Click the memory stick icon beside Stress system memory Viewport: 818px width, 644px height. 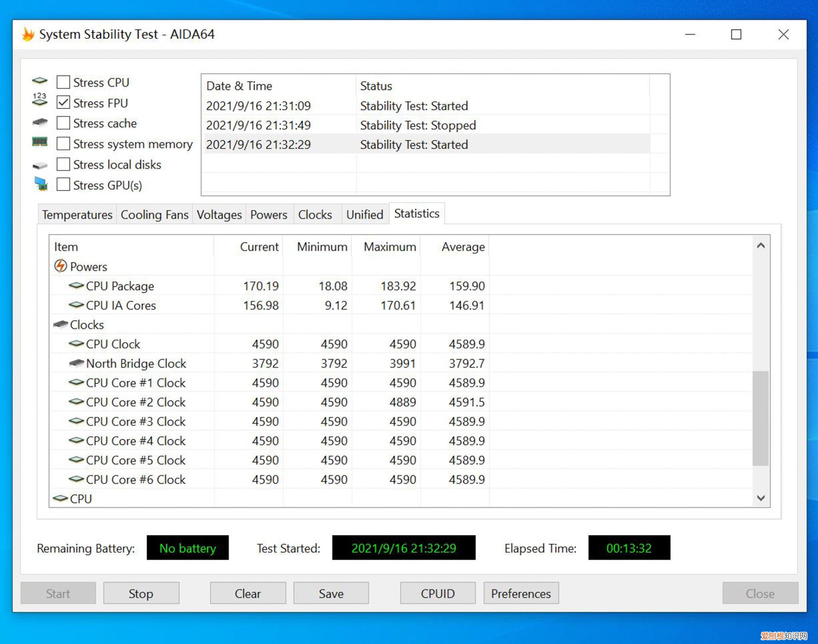click(40, 142)
